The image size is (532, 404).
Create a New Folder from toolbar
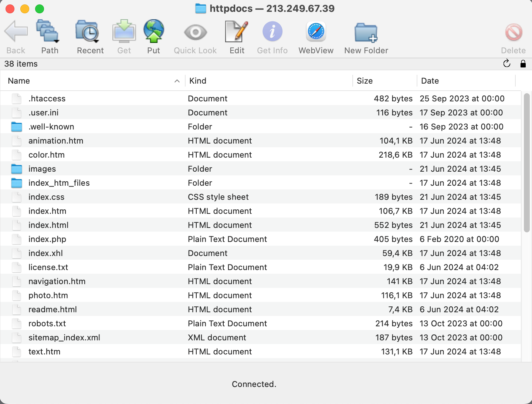[x=366, y=33]
